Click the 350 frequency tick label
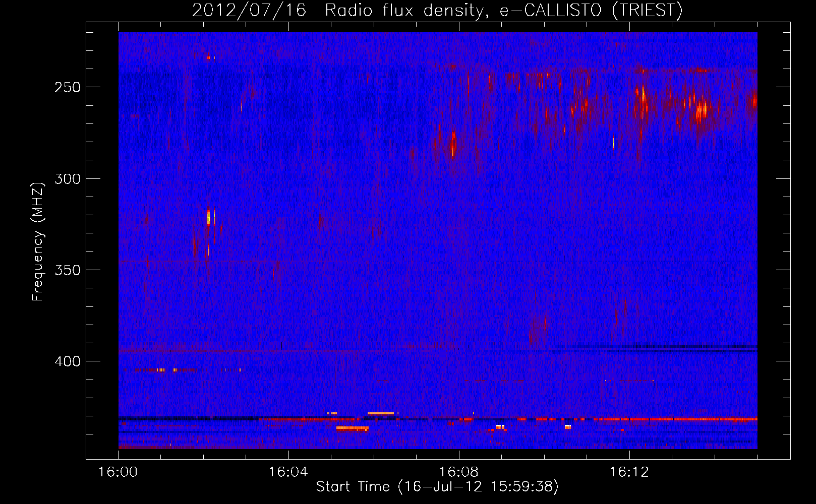Viewport: 816px width, 504px height. (x=68, y=270)
